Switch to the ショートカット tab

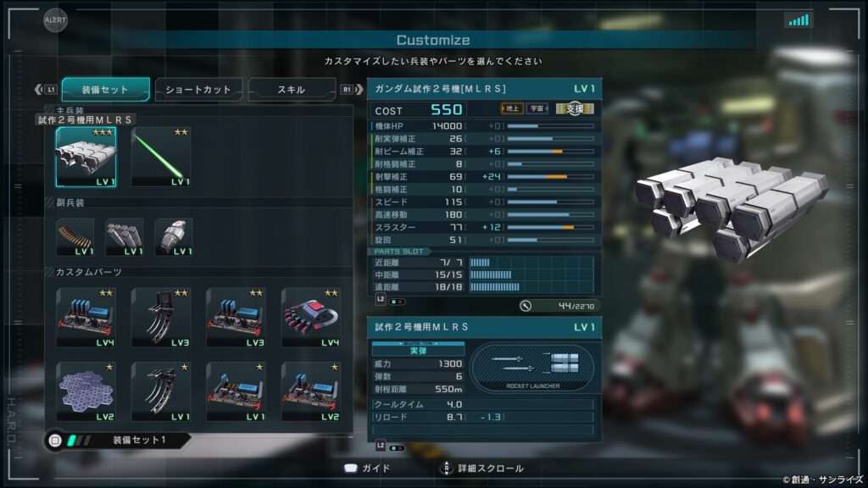click(x=198, y=90)
